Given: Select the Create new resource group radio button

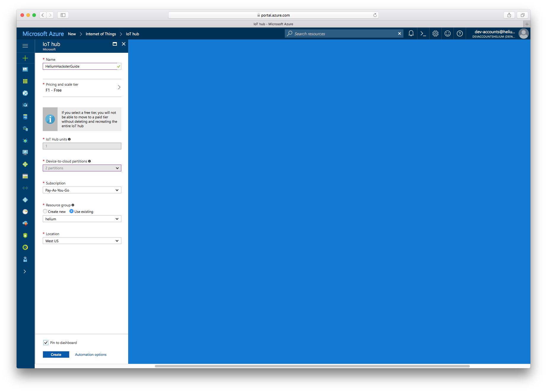Looking at the screenshot, I should click(45, 211).
